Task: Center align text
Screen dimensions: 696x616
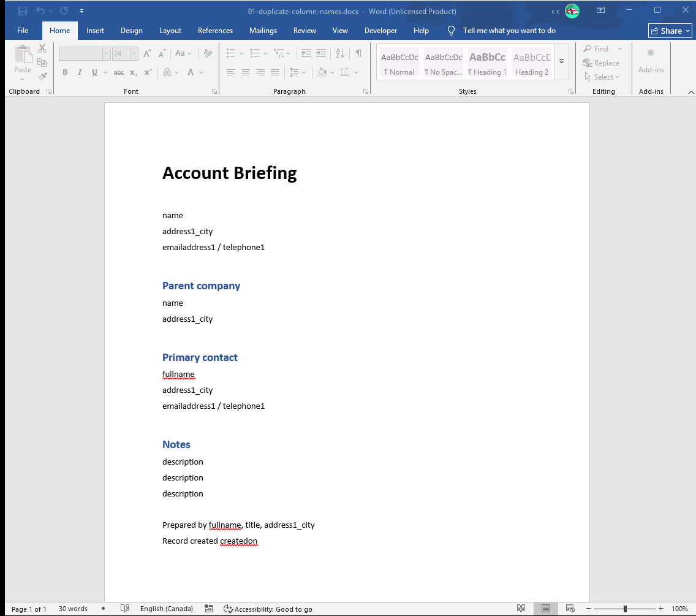Action: [246, 72]
